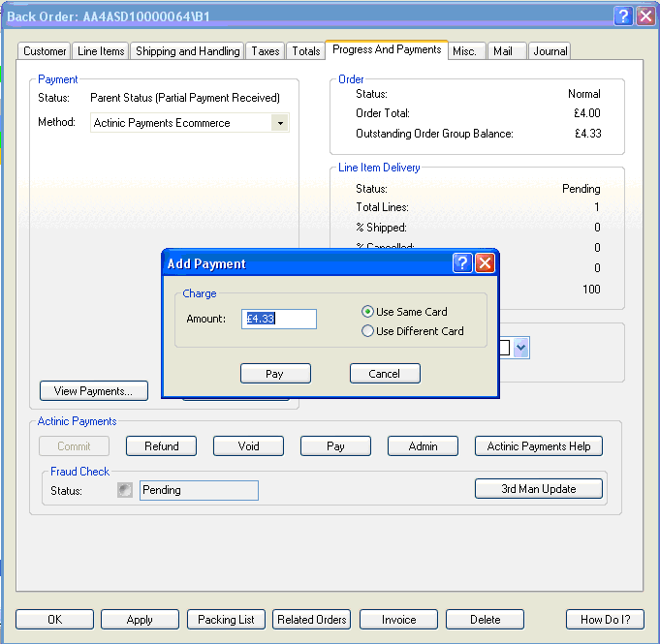Switch to the Customer tab
Viewport: 660px width, 644px height.
[45, 51]
